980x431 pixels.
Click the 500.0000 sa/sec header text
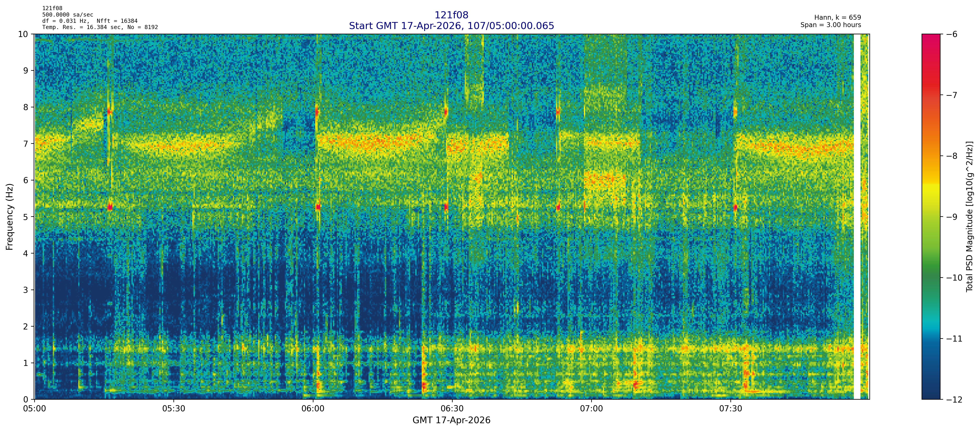[x=67, y=15]
